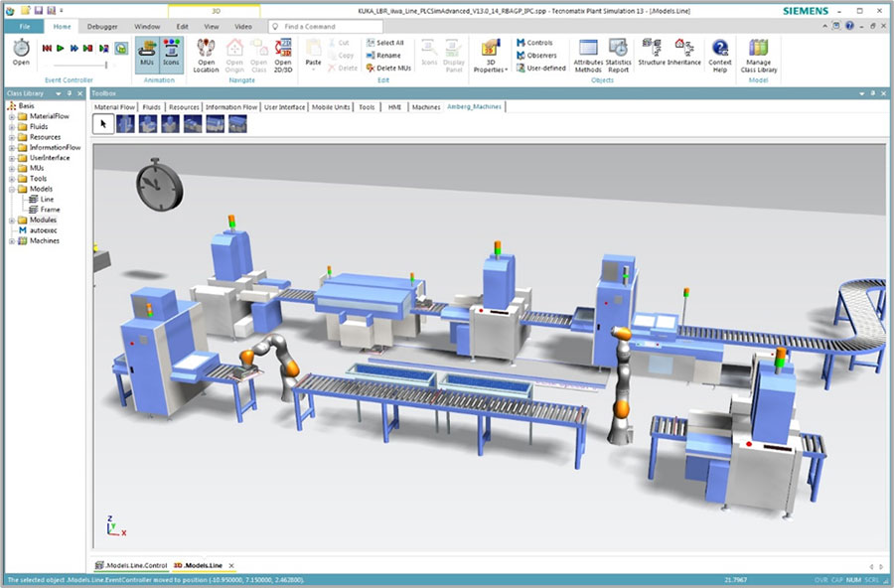Image resolution: width=894 pixels, height=588 pixels.
Task: Select the Material Flow toolbox tab
Action: tap(114, 106)
